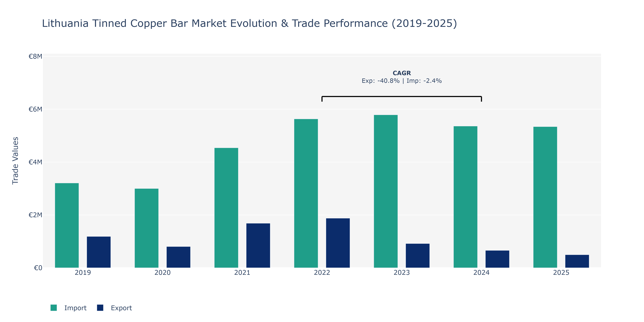The image size is (644, 322).
Task: Toggle the Import legend entry
Action: point(69,308)
